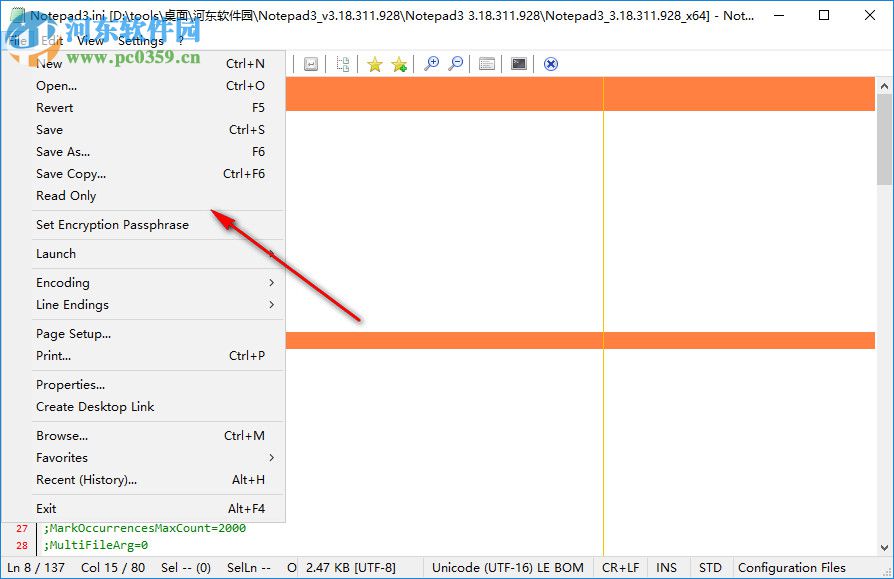Click the scrollbar down arrow
This screenshot has height=579, width=894.
[884, 548]
